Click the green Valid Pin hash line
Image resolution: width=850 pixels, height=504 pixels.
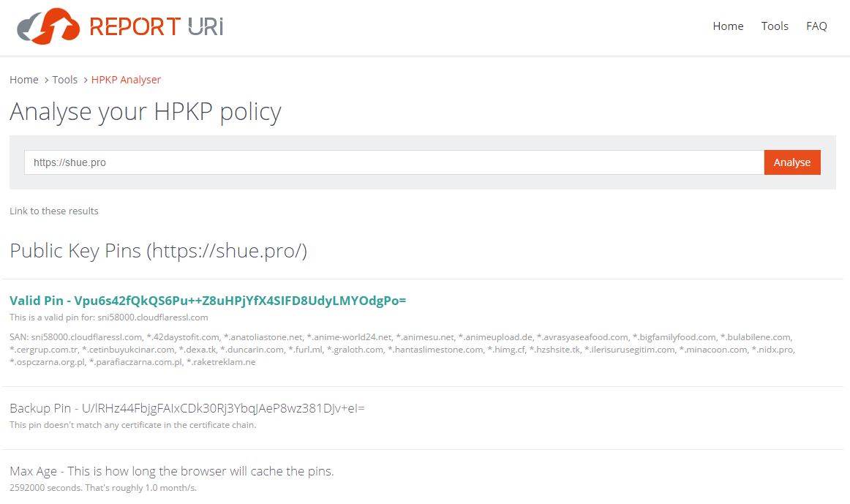pos(208,301)
